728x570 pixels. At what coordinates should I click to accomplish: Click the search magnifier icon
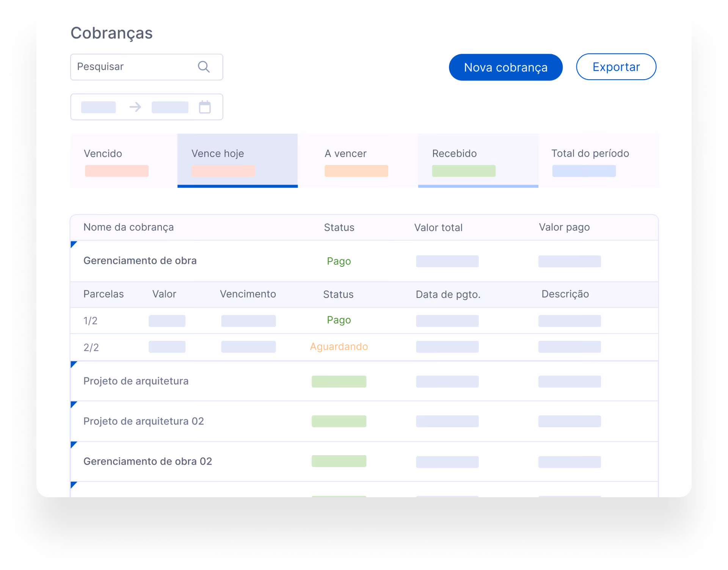204,67
